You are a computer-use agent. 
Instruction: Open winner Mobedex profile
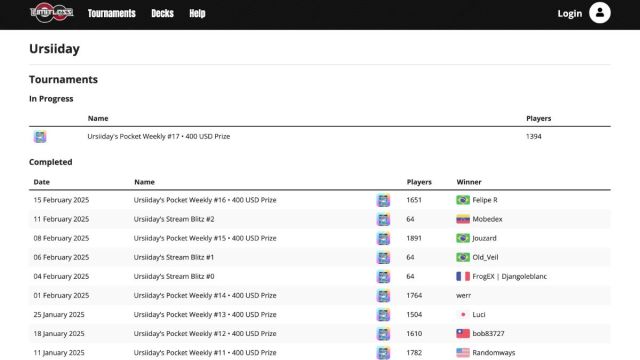[x=487, y=219]
